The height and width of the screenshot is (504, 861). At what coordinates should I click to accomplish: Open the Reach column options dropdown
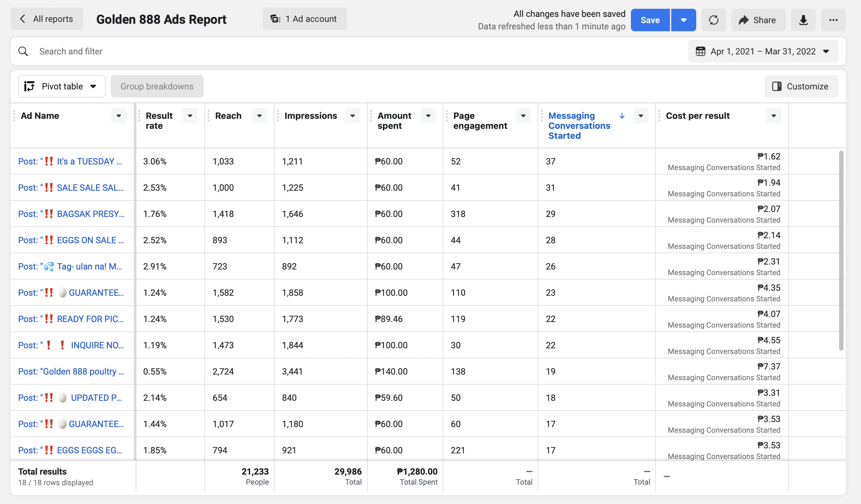click(259, 116)
